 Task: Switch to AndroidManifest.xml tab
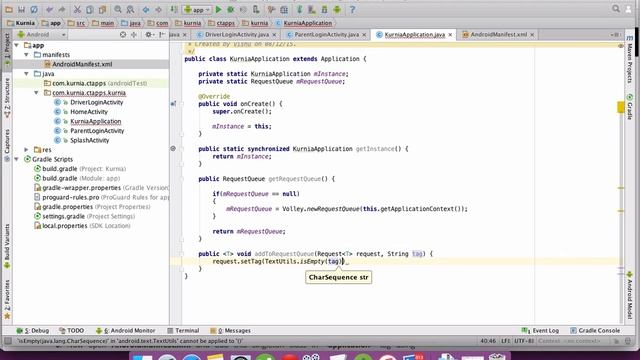(498, 35)
